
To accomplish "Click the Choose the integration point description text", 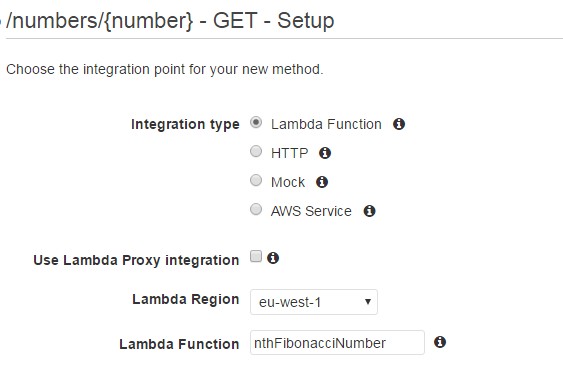I will 165,69.
